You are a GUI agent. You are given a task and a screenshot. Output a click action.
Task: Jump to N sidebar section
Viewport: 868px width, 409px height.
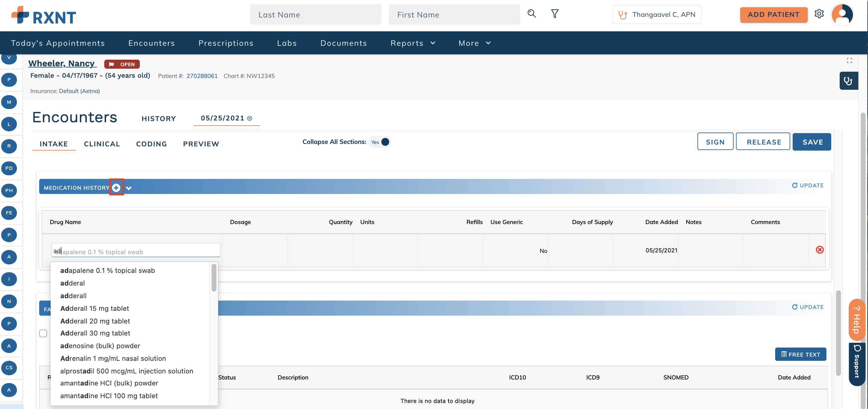(9, 301)
